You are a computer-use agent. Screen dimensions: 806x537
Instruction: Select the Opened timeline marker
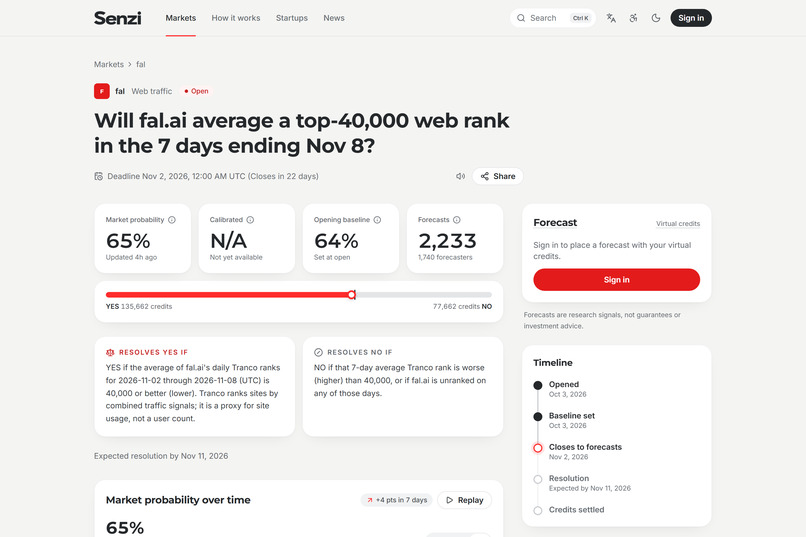[538, 385]
